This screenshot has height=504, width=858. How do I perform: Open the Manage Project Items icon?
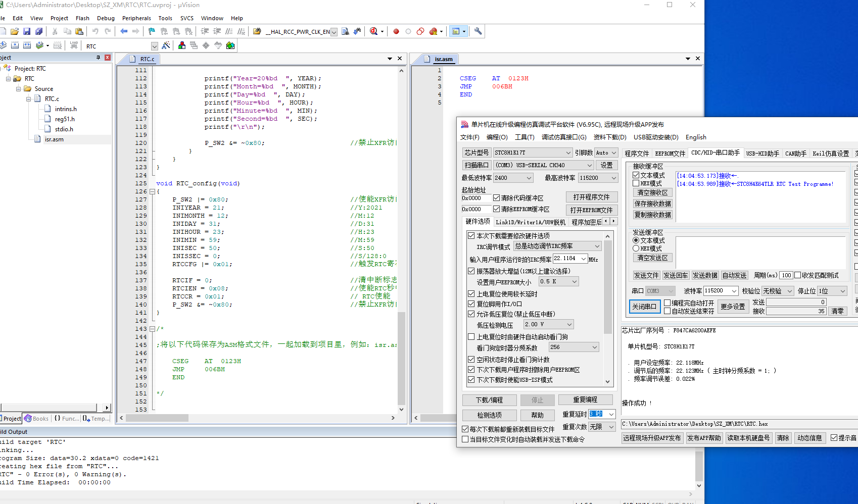pyautogui.click(x=181, y=45)
